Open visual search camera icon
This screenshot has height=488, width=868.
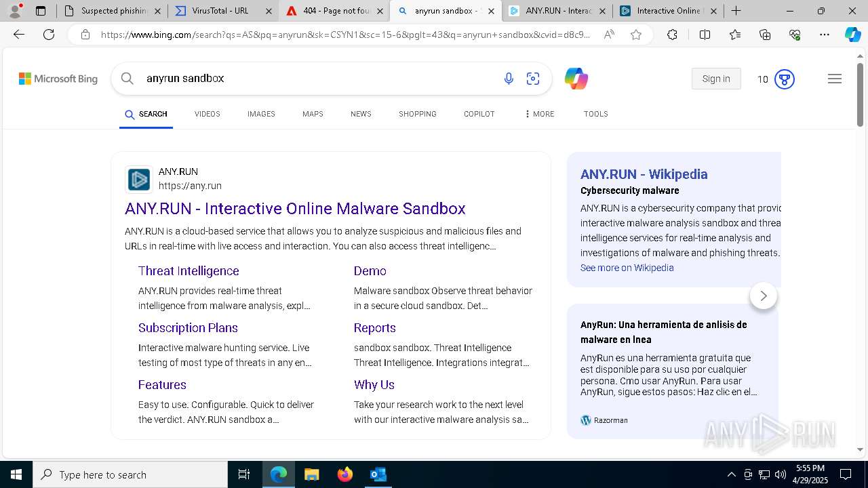(x=533, y=79)
